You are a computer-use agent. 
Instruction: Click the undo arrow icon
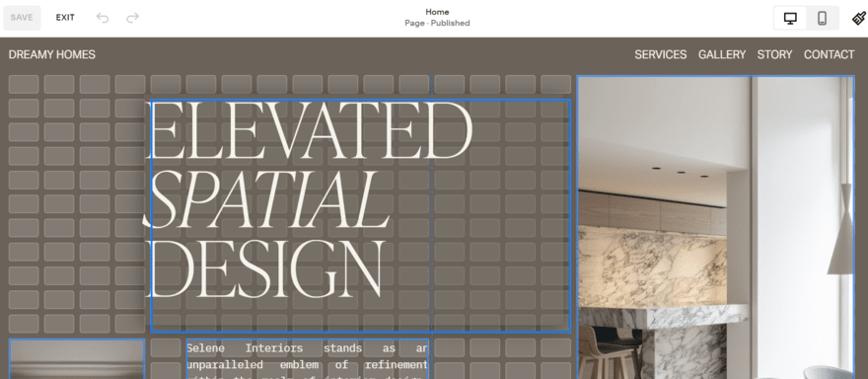pos(103,18)
